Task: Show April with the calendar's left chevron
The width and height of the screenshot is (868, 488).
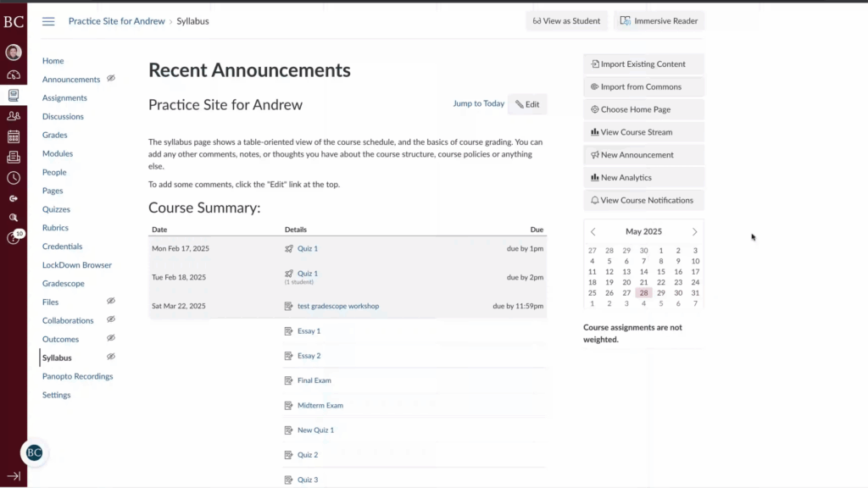Action: (592, 230)
